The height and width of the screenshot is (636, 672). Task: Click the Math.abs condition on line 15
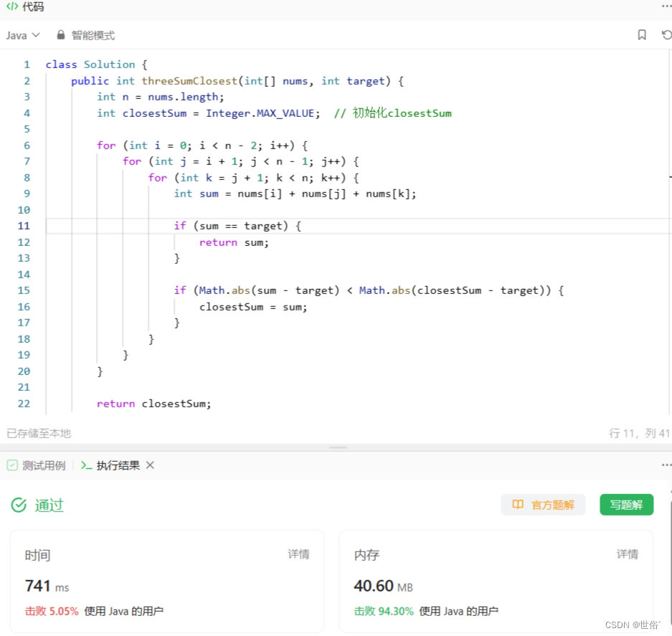coord(369,290)
